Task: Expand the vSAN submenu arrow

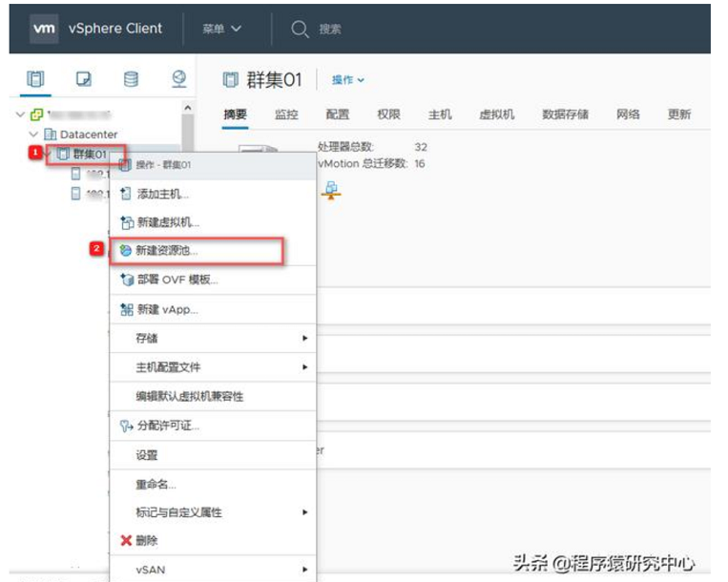Action: (305, 569)
